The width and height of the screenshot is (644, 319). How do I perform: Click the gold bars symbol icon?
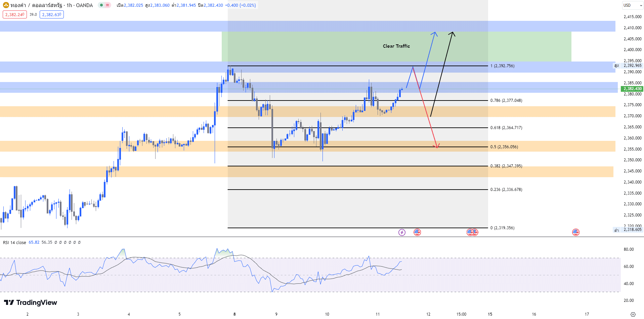point(6,5)
